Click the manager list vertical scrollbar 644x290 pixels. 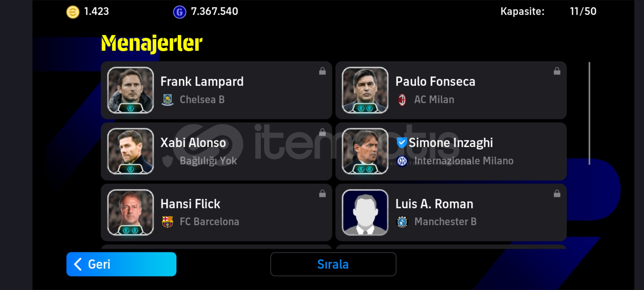tap(589, 113)
